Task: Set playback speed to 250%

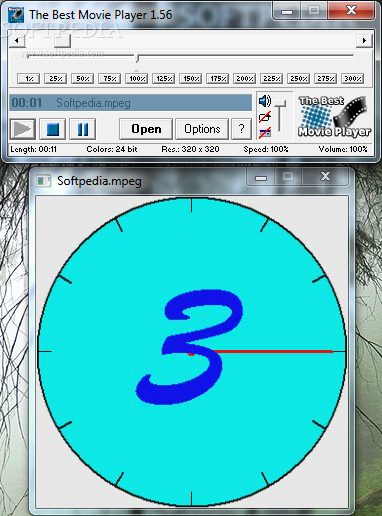Action: point(299,79)
